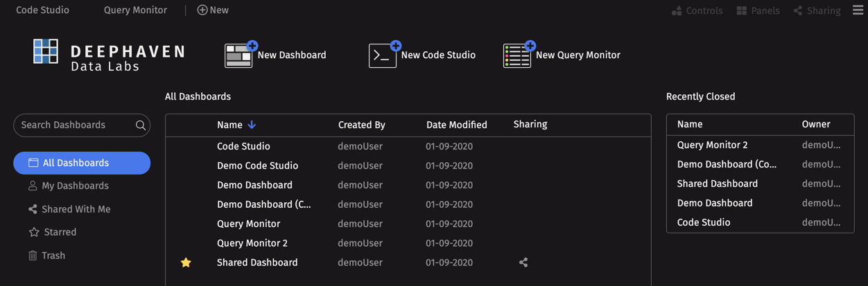The height and width of the screenshot is (286, 868).
Task: Click the Panels label
Action: pyautogui.click(x=765, y=10)
